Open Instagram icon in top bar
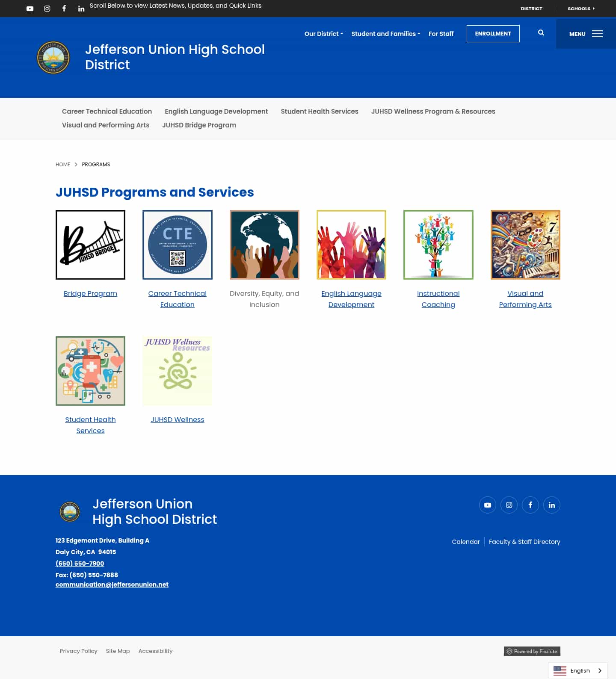This screenshot has width=616, height=679. coord(47,9)
